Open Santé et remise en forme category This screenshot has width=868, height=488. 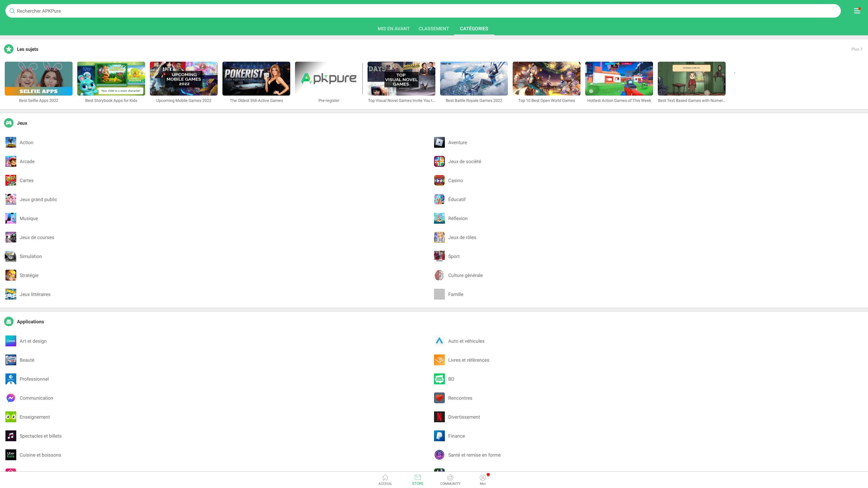(474, 455)
